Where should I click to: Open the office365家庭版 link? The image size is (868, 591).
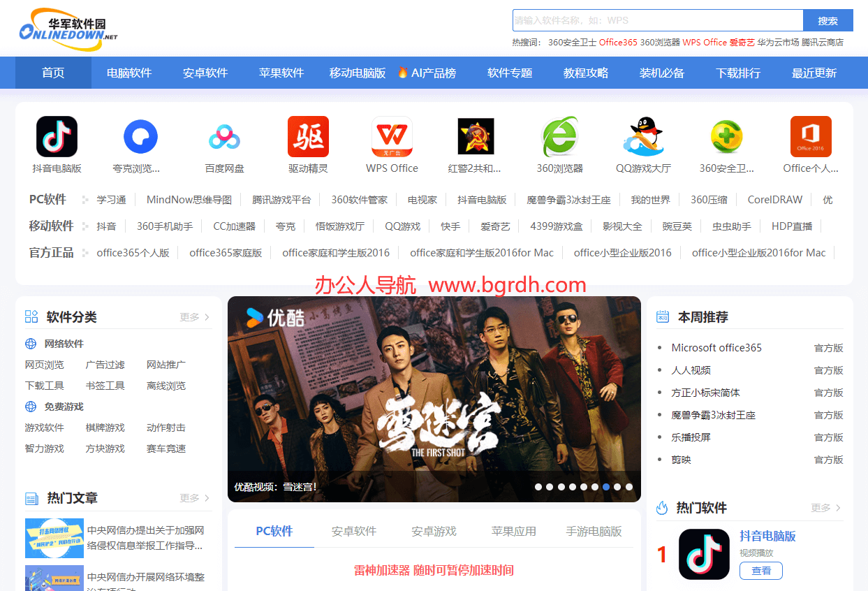(226, 253)
